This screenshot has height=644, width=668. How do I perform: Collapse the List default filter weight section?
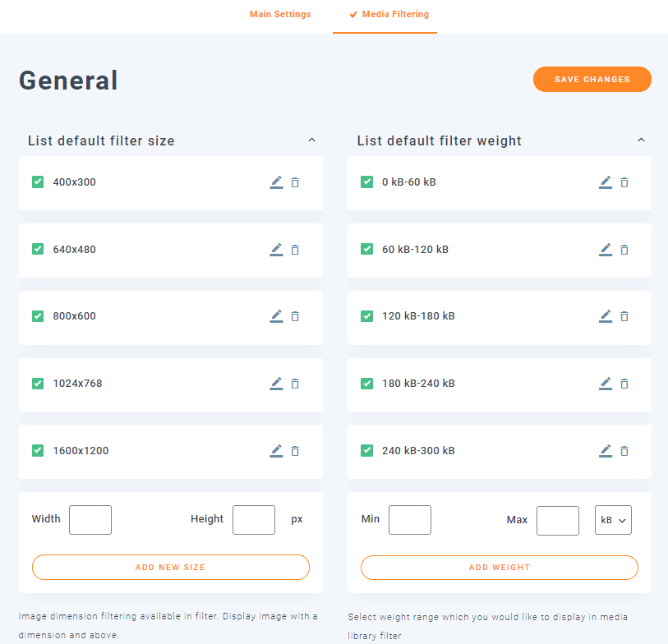(x=641, y=140)
